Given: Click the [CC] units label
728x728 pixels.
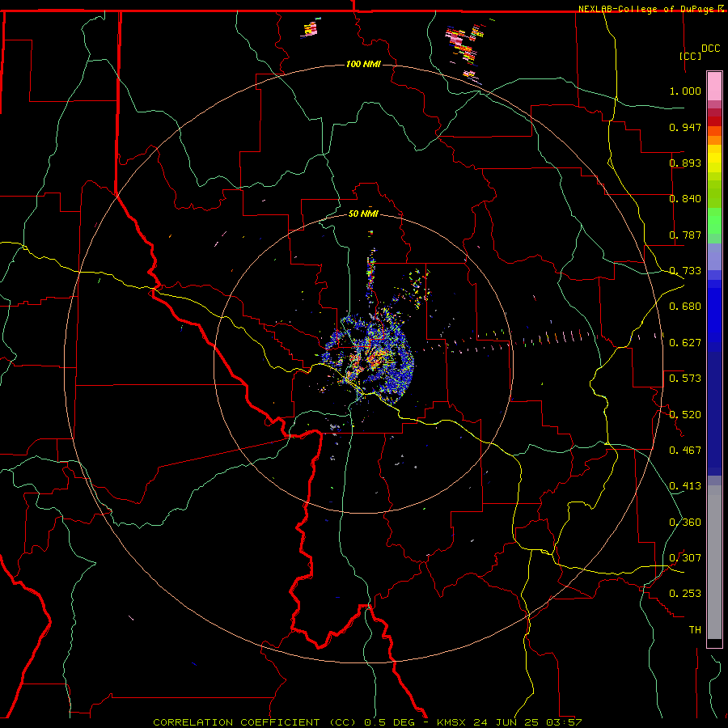Looking at the screenshot, I should [690, 56].
